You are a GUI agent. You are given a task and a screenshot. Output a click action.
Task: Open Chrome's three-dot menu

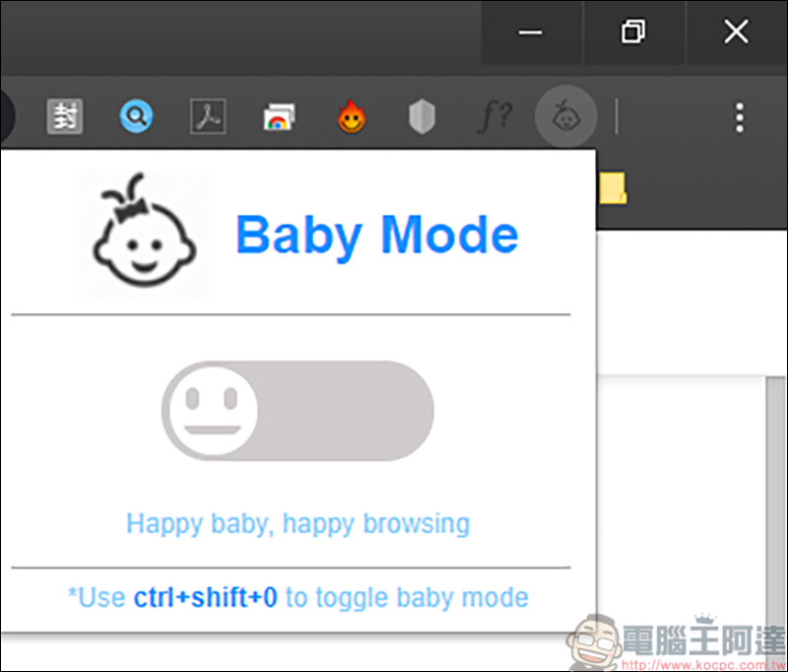[739, 118]
